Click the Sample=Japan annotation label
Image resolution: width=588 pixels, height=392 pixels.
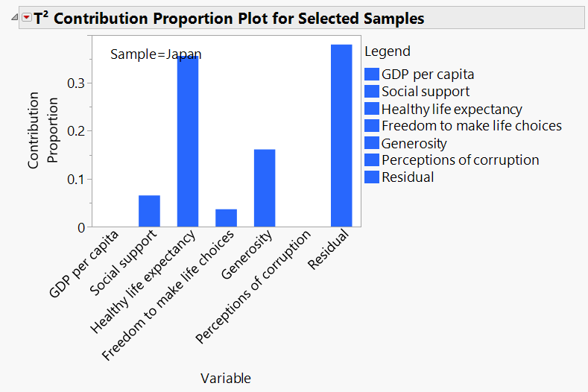[156, 54]
